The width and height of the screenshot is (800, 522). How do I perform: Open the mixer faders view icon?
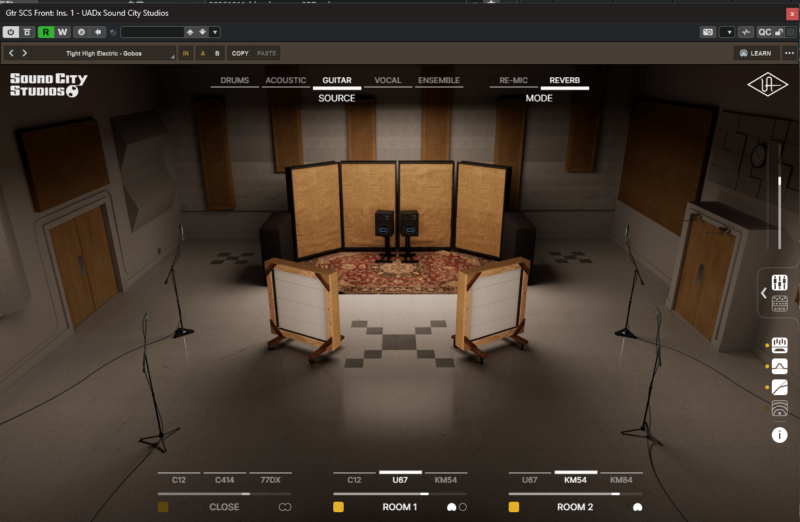click(x=780, y=282)
